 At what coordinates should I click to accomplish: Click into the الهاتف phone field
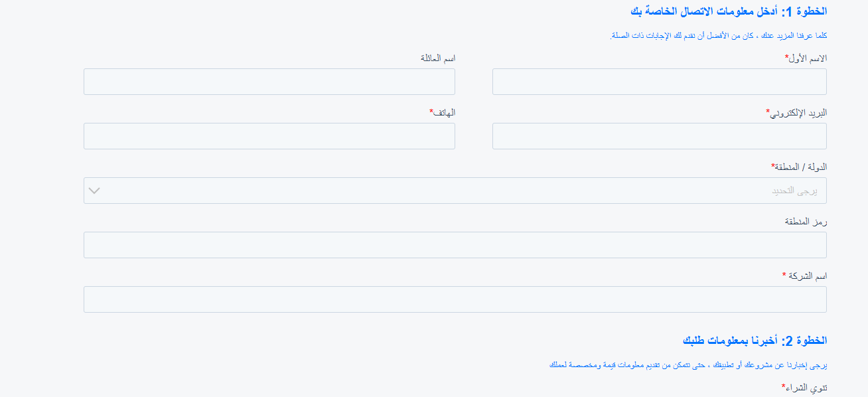pos(269,136)
